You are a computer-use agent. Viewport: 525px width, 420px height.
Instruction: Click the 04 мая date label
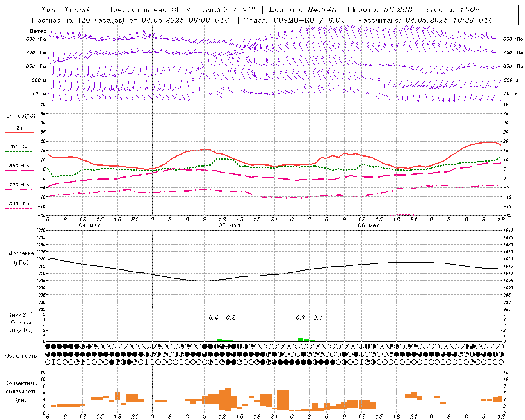pos(89,226)
